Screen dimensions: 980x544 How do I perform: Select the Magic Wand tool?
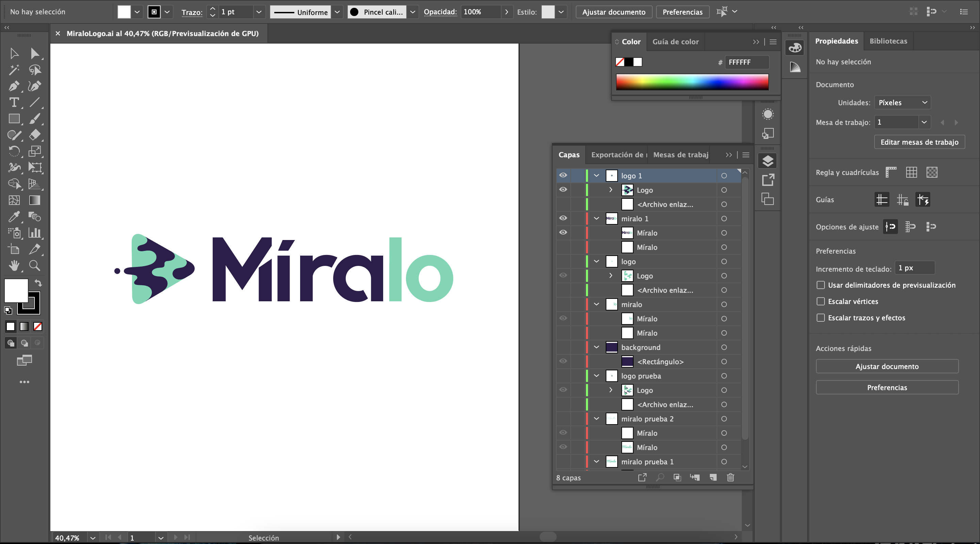pos(14,70)
